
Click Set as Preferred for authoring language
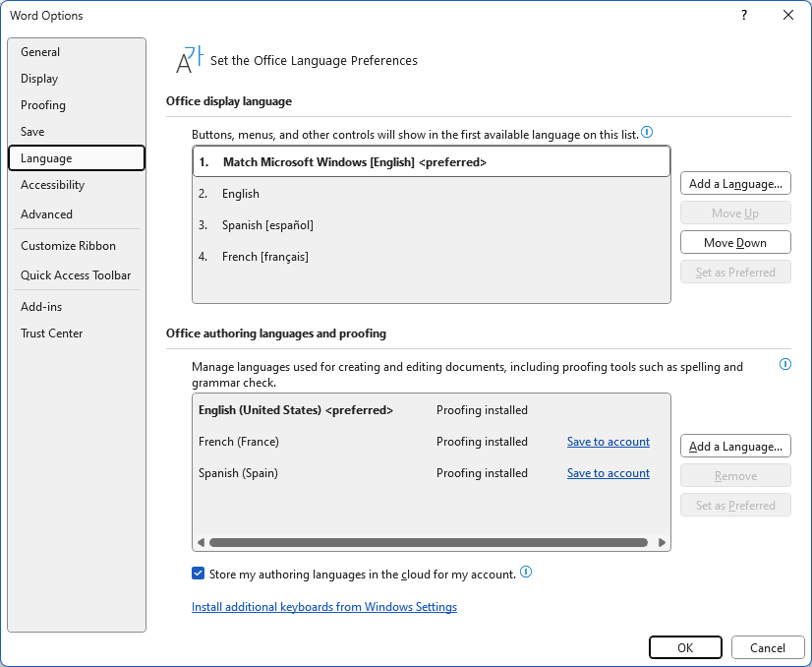point(735,506)
